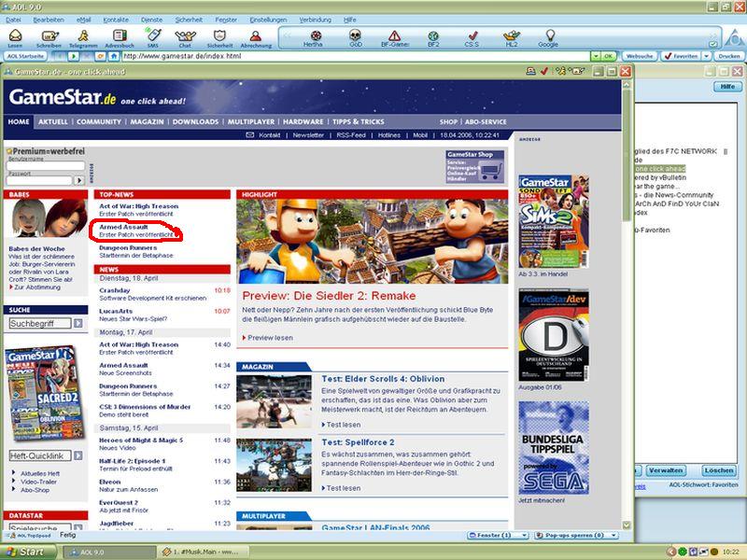747x560 pixels.
Task: Click the Windows Start button
Action: (x=28, y=552)
